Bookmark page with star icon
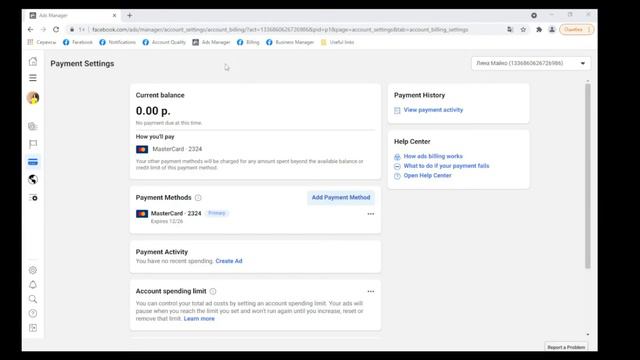 (523, 29)
